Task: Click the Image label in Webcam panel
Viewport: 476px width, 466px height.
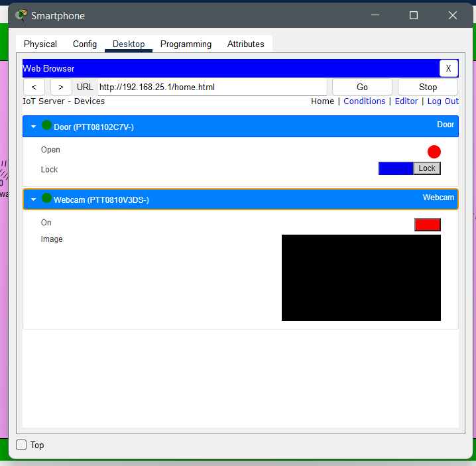Action: [x=52, y=239]
